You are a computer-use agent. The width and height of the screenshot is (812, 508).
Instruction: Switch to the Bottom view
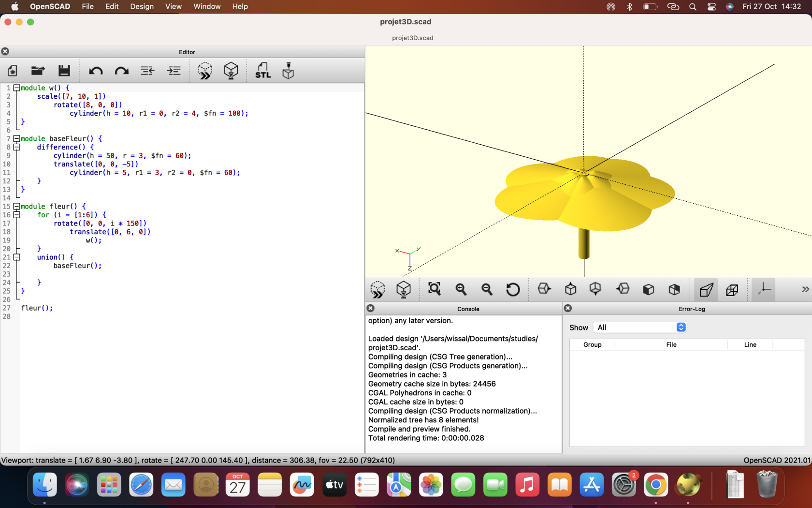tap(595, 289)
